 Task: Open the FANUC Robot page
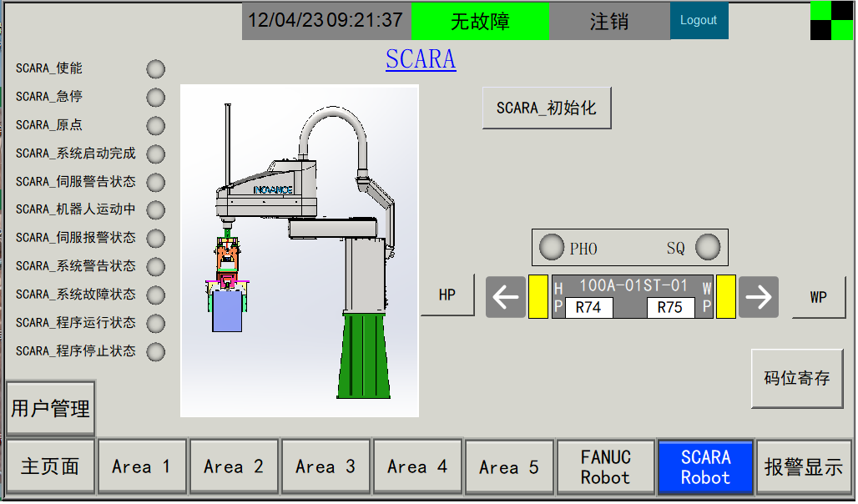[605, 467]
